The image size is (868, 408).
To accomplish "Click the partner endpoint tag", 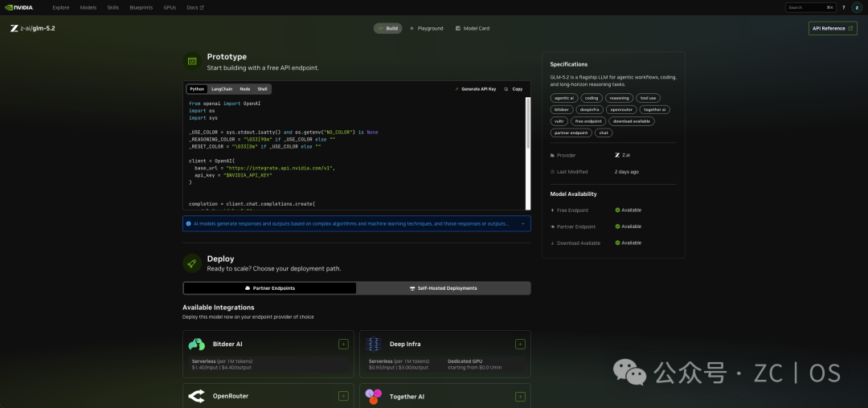I will (571, 133).
